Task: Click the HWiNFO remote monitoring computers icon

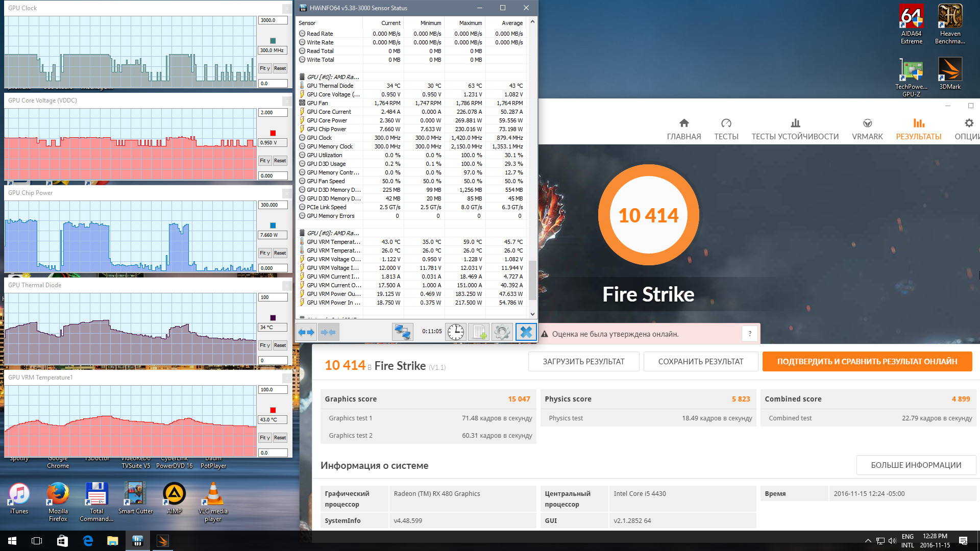Action: point(402,332)
